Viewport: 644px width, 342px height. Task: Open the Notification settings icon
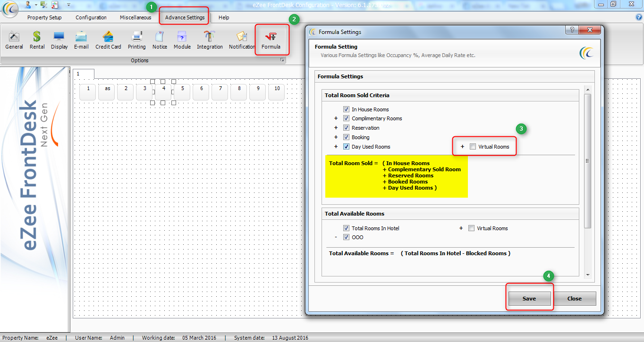(242, 41)
